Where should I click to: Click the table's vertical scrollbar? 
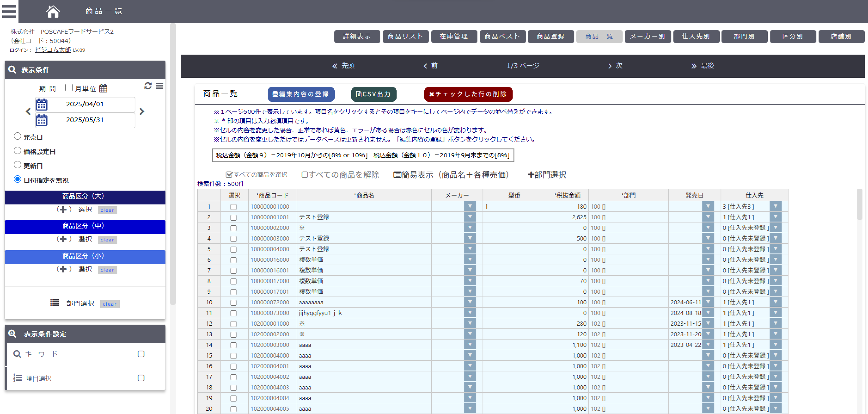[859, 204]
